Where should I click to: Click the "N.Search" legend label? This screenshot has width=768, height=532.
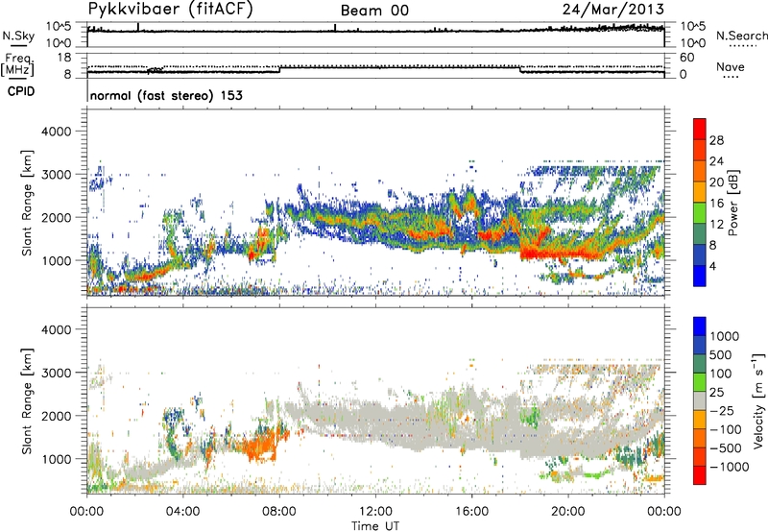(x=741, y=36)
